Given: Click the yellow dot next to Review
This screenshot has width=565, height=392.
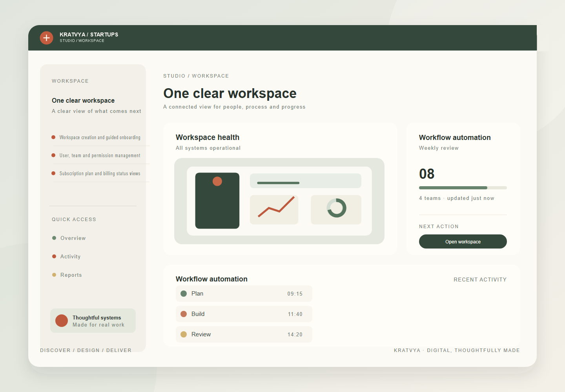Looking at the screenshot, I should tap(184, 334).
